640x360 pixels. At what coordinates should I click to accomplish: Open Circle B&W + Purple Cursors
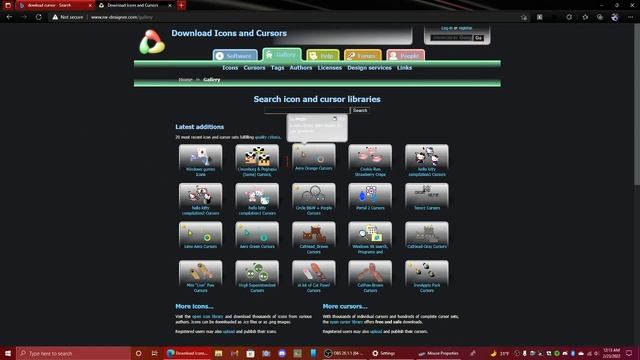(x=313, y=199)
